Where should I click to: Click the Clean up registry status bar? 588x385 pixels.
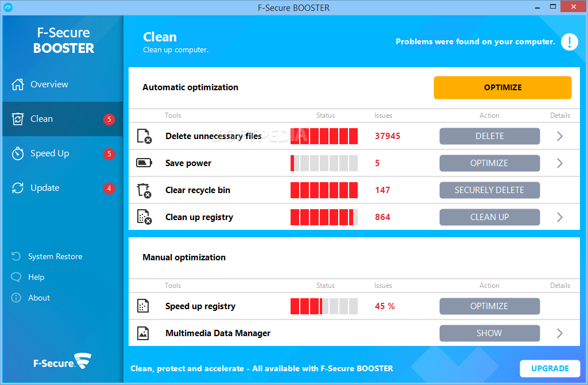tap(324, 217)
